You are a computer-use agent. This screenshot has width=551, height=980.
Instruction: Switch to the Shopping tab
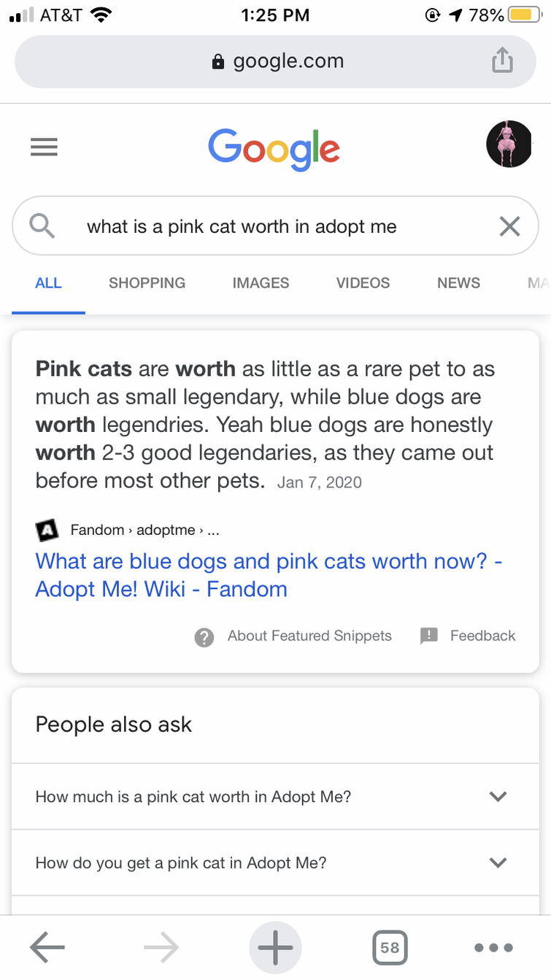pyautogui.click(x=147, y=283)
